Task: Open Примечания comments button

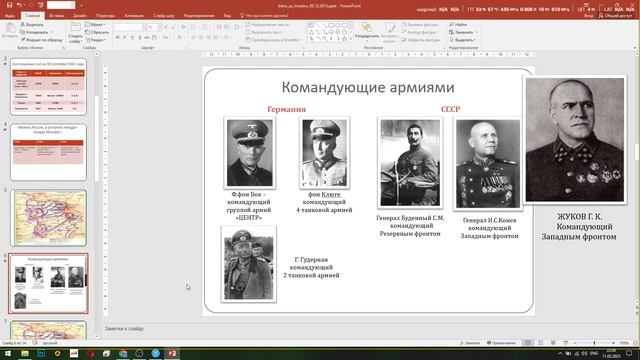Action: 501,343
